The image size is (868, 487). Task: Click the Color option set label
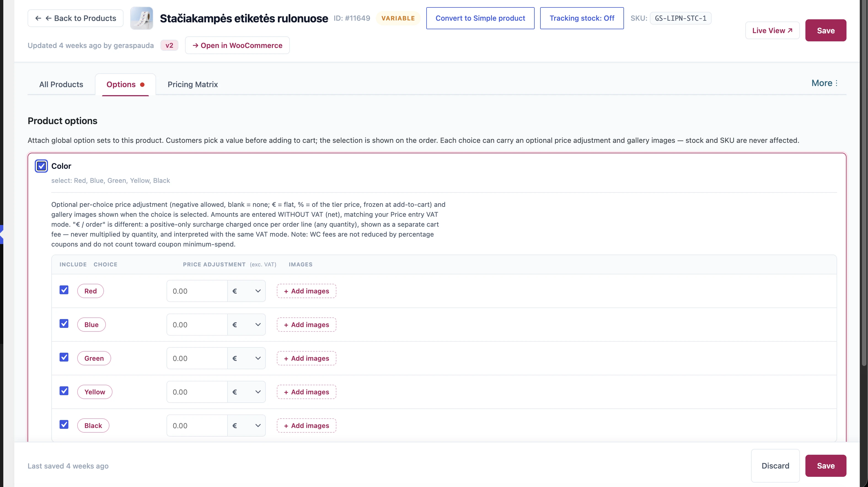point(61,166)
